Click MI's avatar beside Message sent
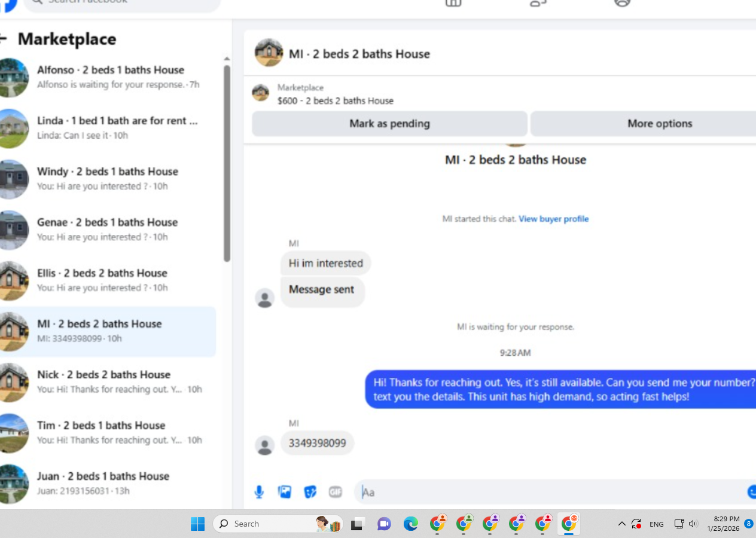Screen dimensions: 756x538 click(x=265, y=298)
